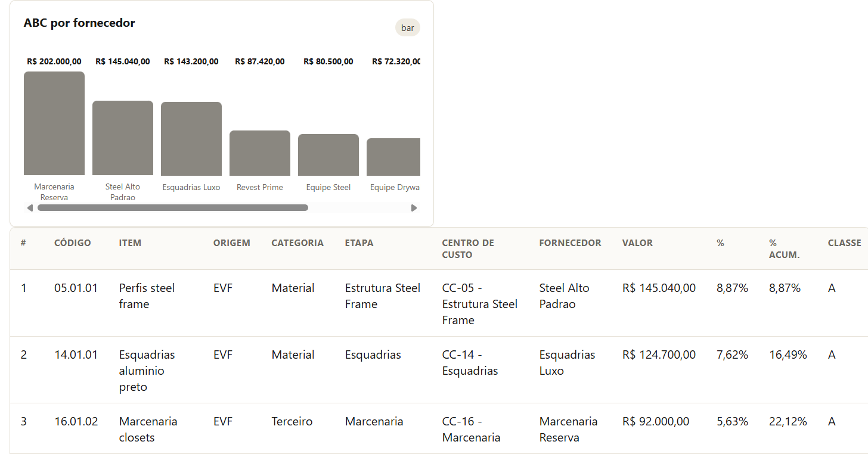
Task: Click the R$ 124.700,00 value cell
Action: point(659,355)
